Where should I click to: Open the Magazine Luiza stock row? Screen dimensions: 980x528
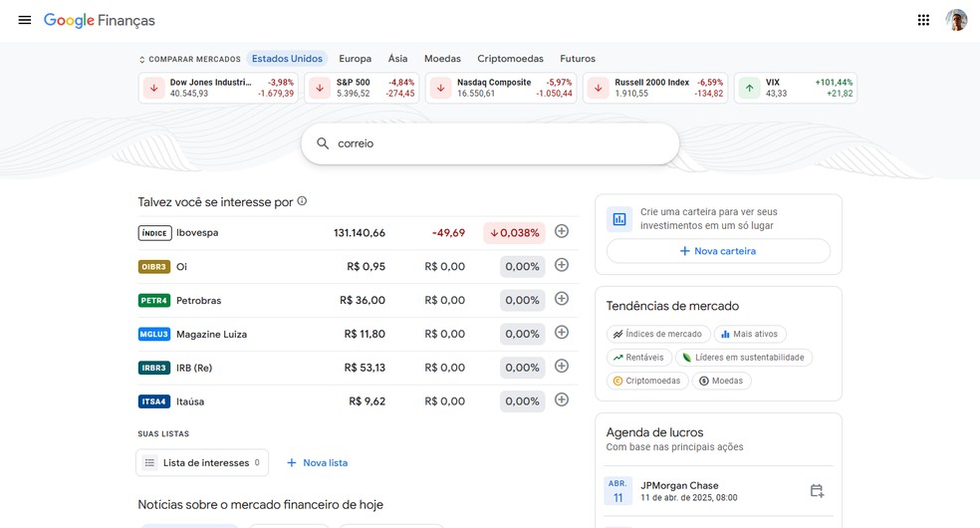(358, 335)
